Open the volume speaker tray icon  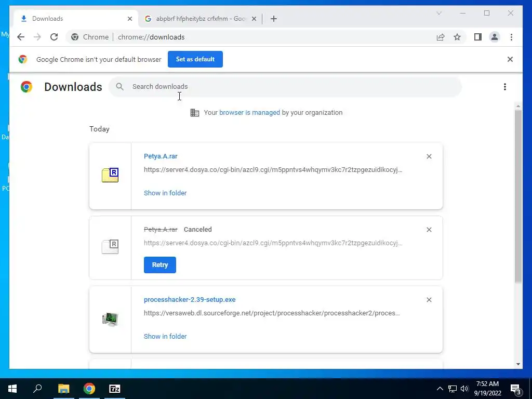click(x=464, y=389)
